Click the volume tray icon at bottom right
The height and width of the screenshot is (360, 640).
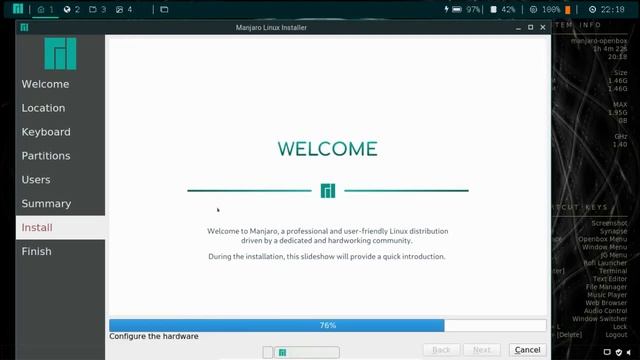coord(629,352)
